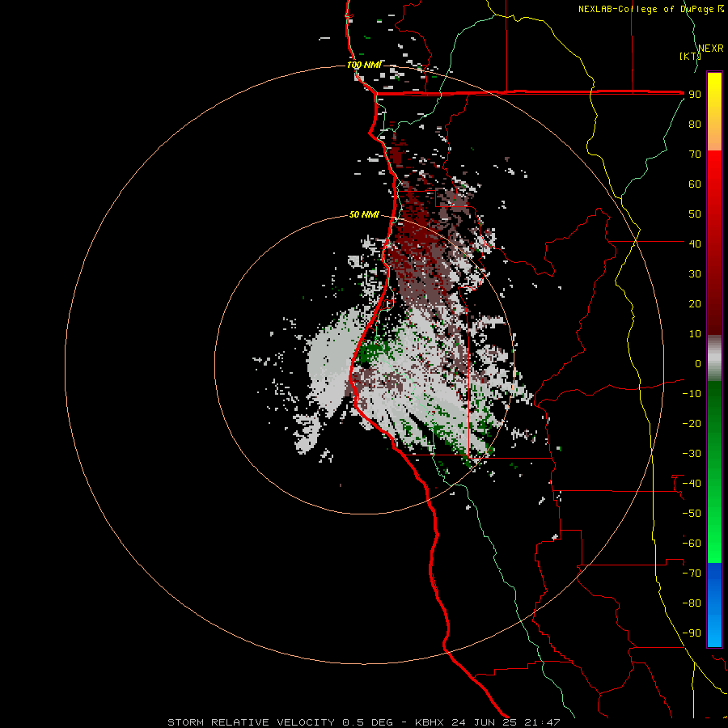Click the '50 NMI' range ring label
Viewport: 728px width, 728px height.
tap(364, 214)
